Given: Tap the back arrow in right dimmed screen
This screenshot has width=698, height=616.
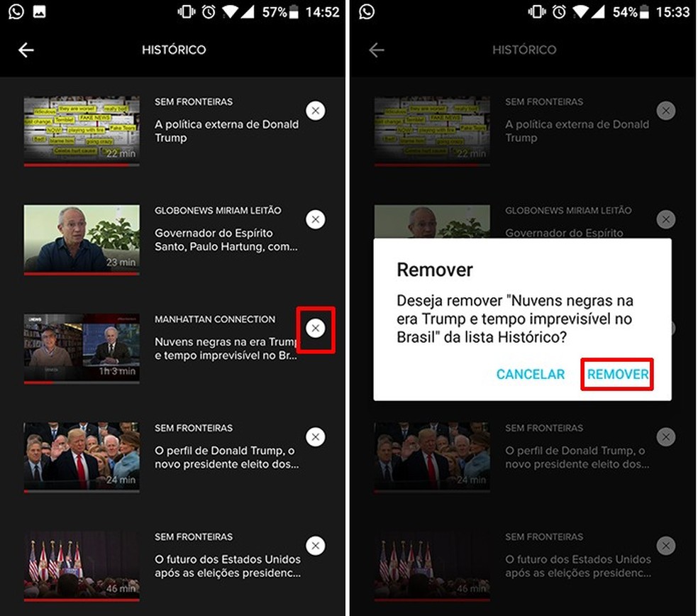Looking at the screenshot, I should coord(376,50).
